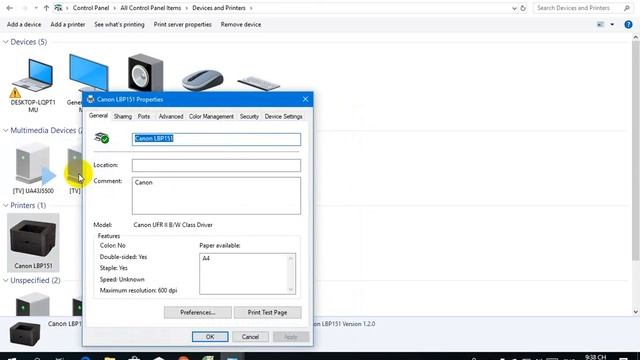Viewport: 640px width, 360px height.
Task: Confirm with the OK button
Action: (x=210, y=337)
